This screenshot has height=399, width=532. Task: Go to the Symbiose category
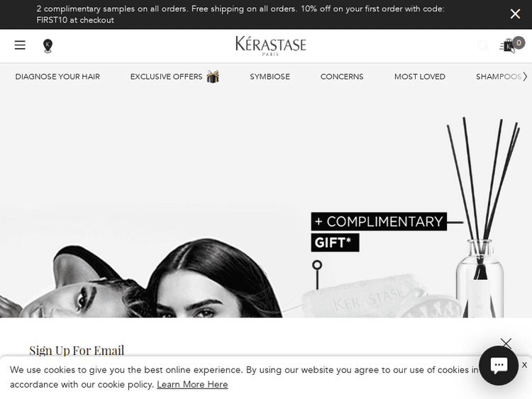270,77
